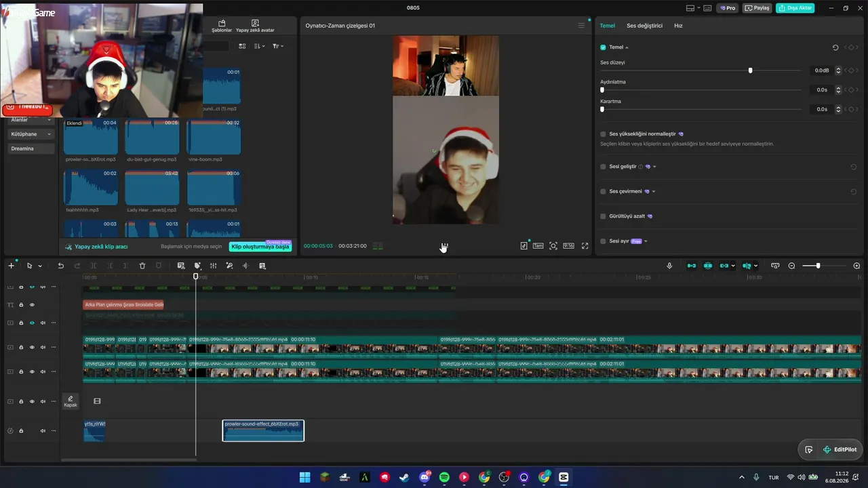
Task: Click the 9:16 aspect ratio icon in preview
Action: click(x=568, y=246)
